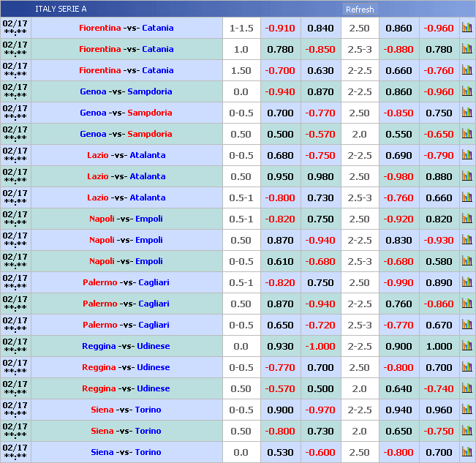Screen dimensions: 476x463
Task: Select the -0.910 odds for Fiorentina
Action: click(x=280, y=29)
